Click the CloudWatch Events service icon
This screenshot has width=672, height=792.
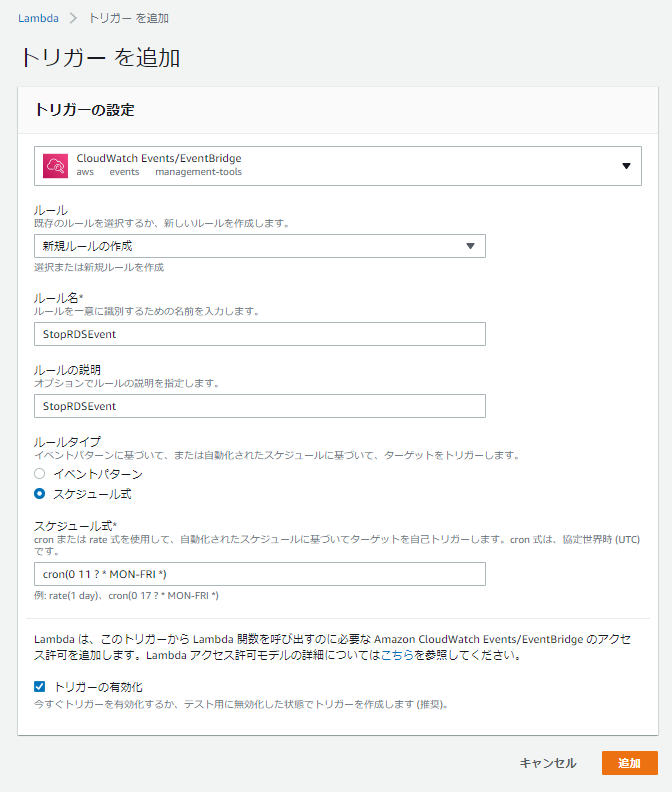coord(56,166)
